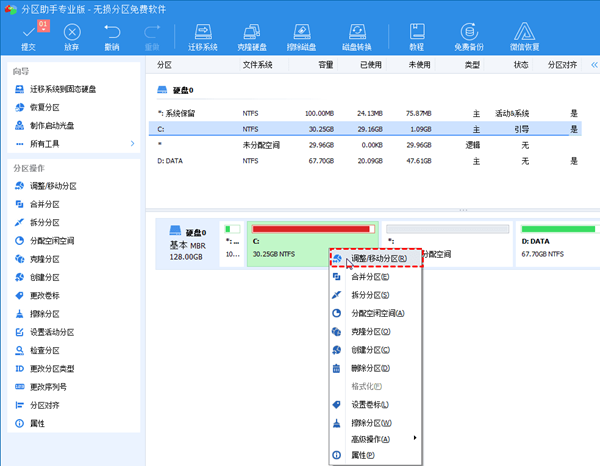This screenshot has height=466, width=600.
Task: Click the 分区 column header
Action: click(x=165, y=65)
